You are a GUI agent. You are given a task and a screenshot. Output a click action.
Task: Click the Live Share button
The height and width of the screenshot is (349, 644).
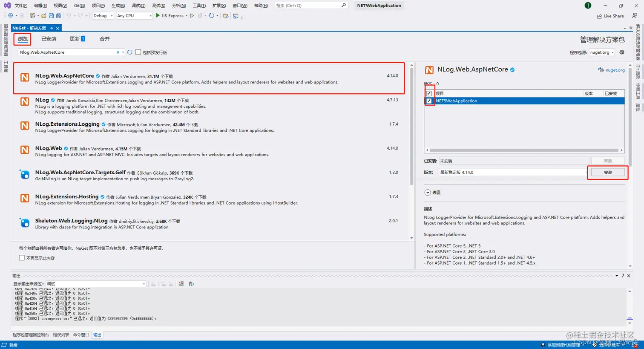pos(610,16)
